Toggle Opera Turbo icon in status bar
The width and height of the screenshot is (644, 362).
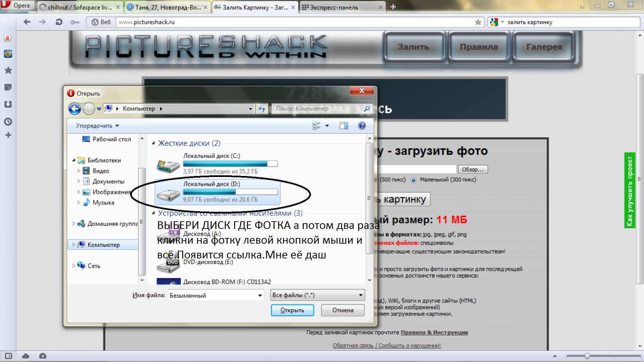tap(43, 356)
